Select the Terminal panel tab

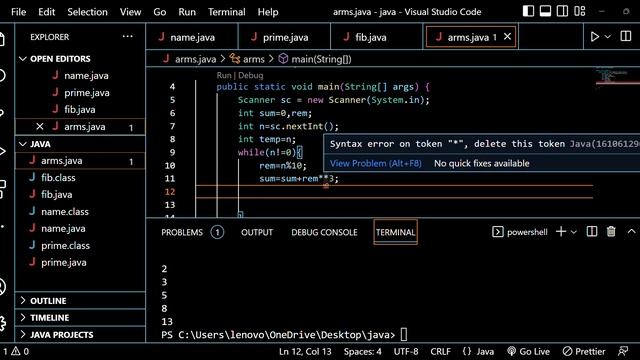point(395,232)
